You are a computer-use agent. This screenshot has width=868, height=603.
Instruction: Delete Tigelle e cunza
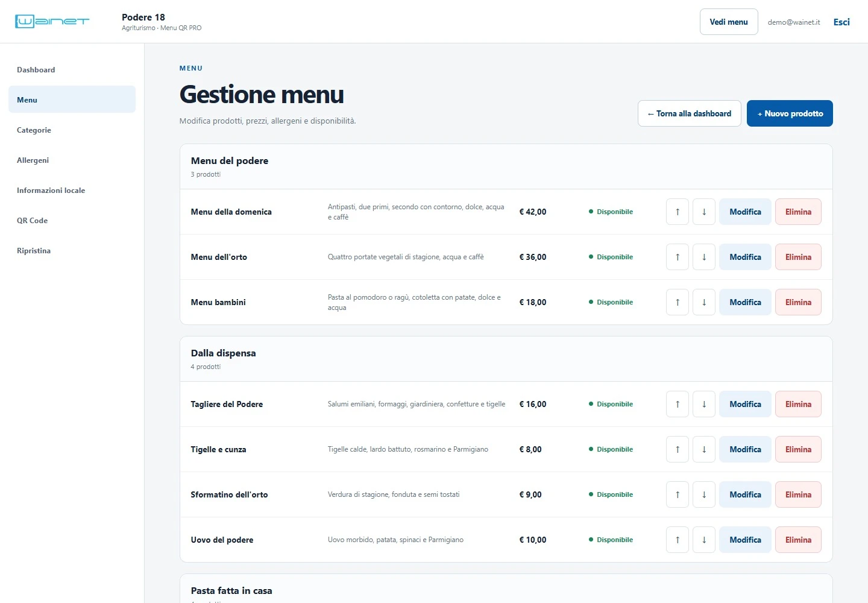pyautogui.click(x=798, y=449)
